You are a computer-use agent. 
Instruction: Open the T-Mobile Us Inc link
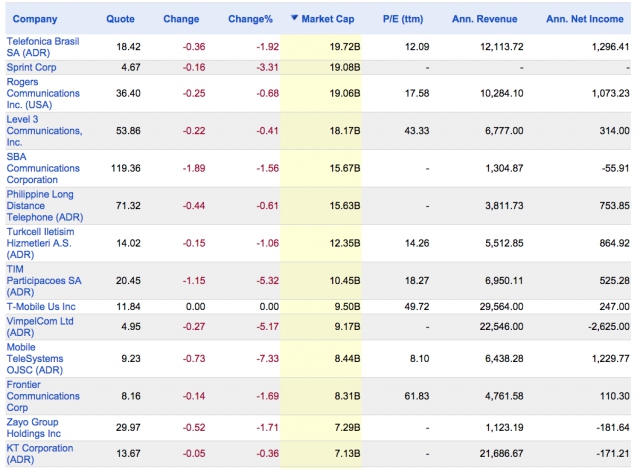pyautogui.click(x=41, y=307)
